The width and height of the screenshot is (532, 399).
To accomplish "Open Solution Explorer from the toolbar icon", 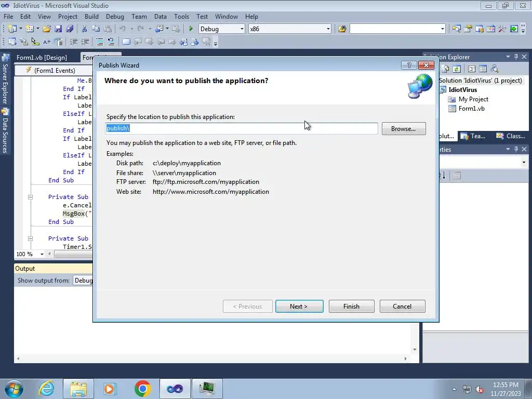I will point(456,29).
